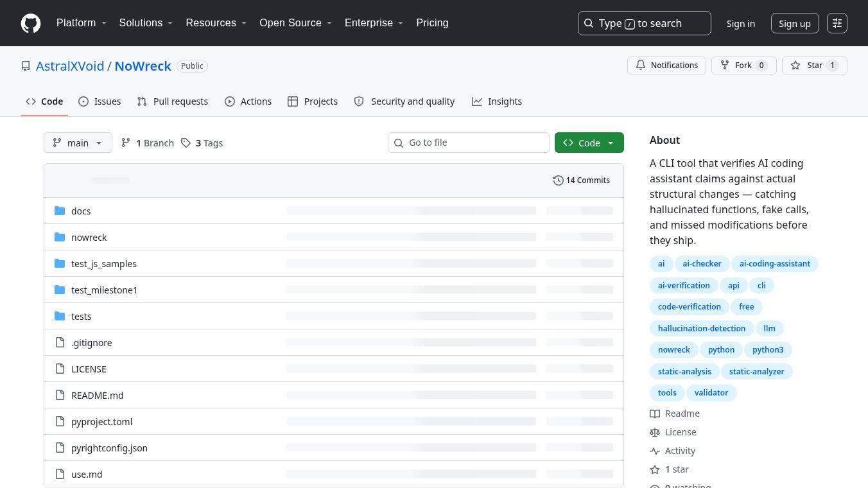Viewport: 868px width, 488px height.
Task: Expand the Enterprise menu
Action: coord(374,23)
